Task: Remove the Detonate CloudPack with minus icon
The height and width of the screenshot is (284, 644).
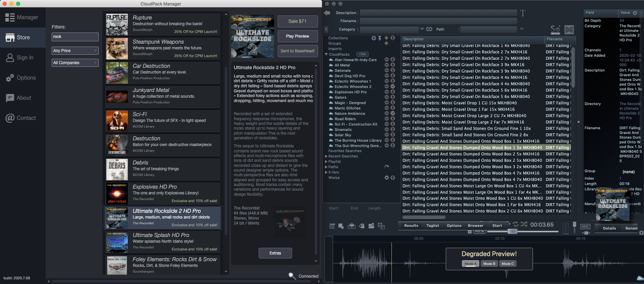Action: [x=387, y=70]
